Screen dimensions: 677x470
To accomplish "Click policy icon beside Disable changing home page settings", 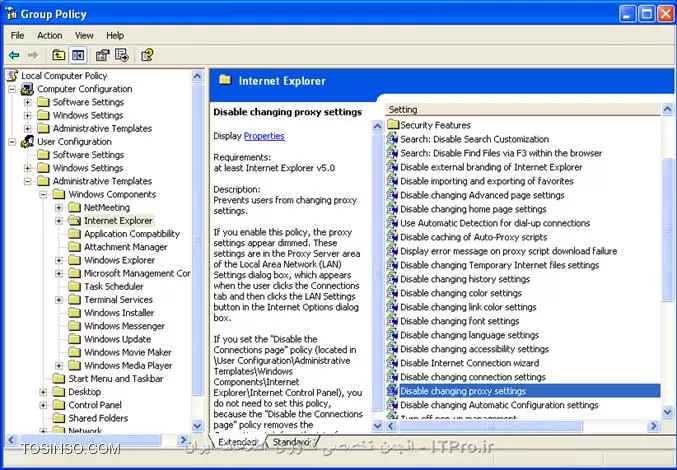I will (392, 209).
